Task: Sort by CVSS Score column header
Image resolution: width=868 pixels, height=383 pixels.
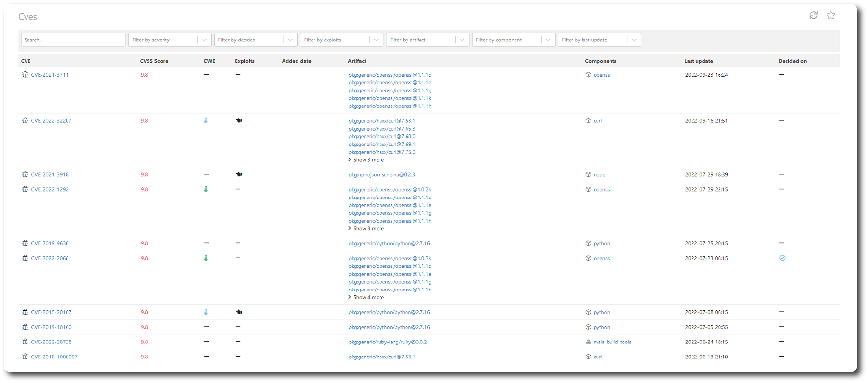Action: (154, 61)
